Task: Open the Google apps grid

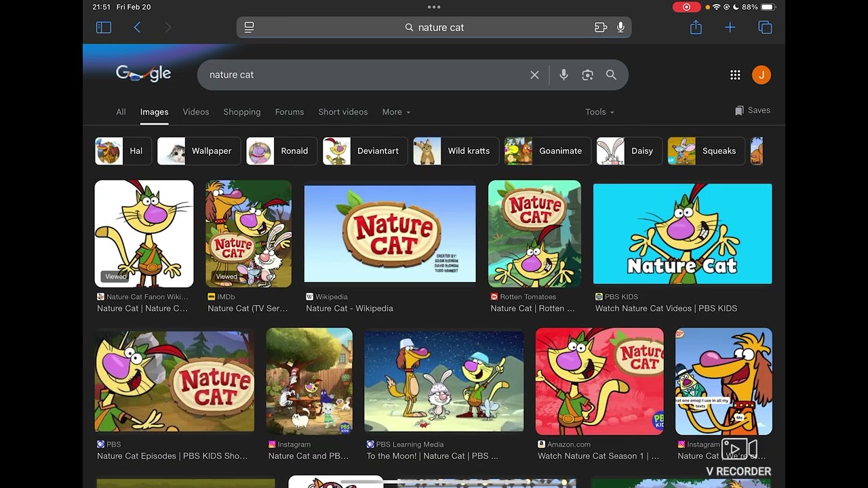Action: click(x=735, y=75)
